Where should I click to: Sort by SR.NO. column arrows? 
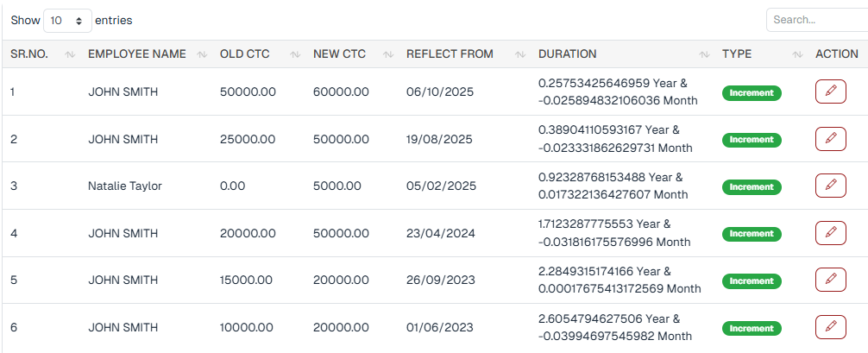coord(67,54)
